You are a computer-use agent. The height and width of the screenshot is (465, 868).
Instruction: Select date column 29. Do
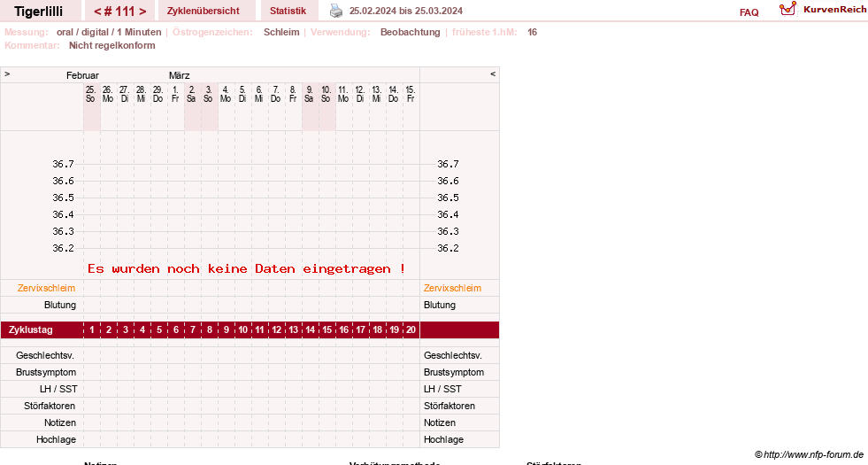(x=158, y=94)
